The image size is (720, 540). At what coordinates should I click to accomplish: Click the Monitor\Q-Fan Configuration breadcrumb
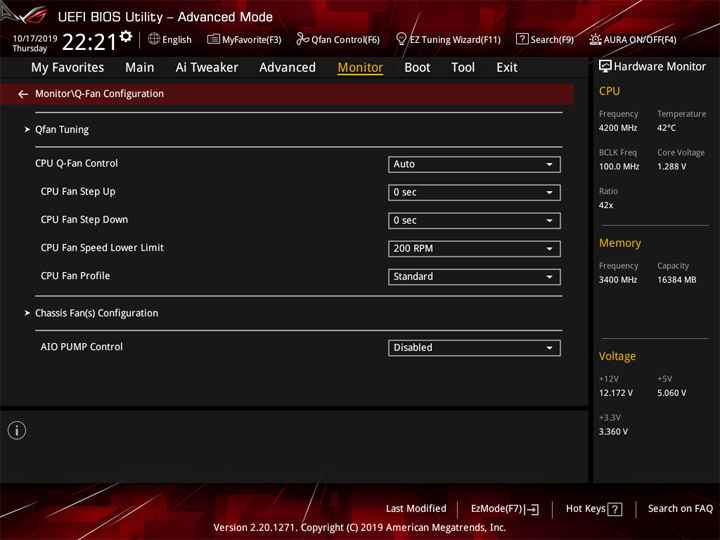tap(99, 94)
